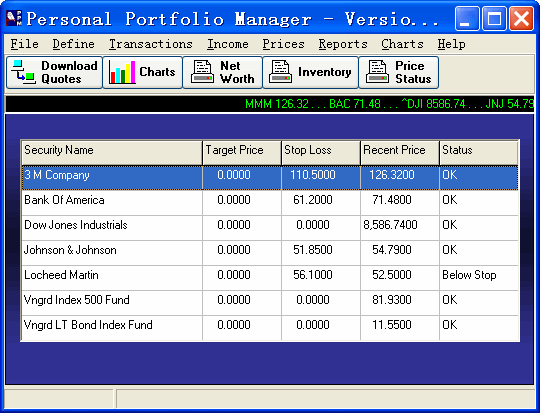
Task: Click the Charts toolbar button label
Action: pyautogui.click(x=157, y=72)
